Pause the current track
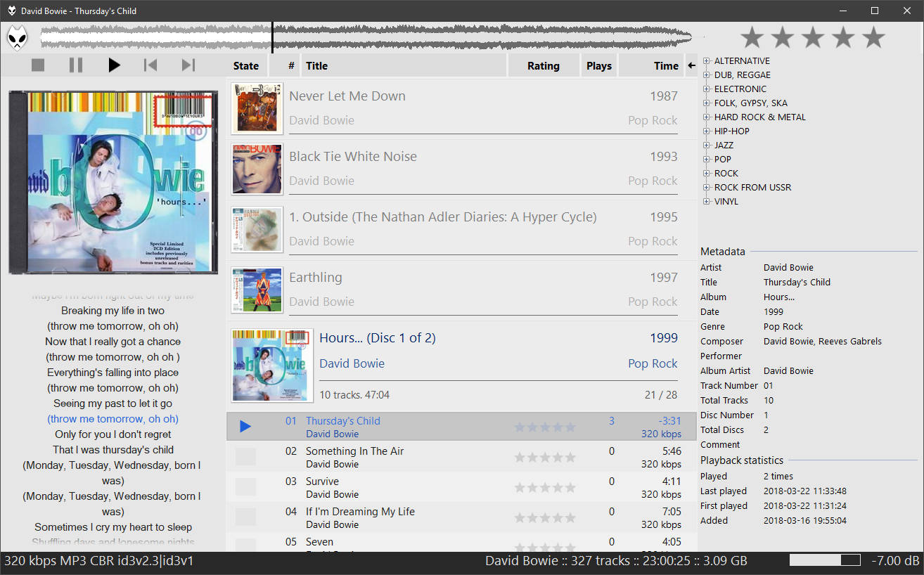Screen dimensions: 924x575 tap(76, 65)
